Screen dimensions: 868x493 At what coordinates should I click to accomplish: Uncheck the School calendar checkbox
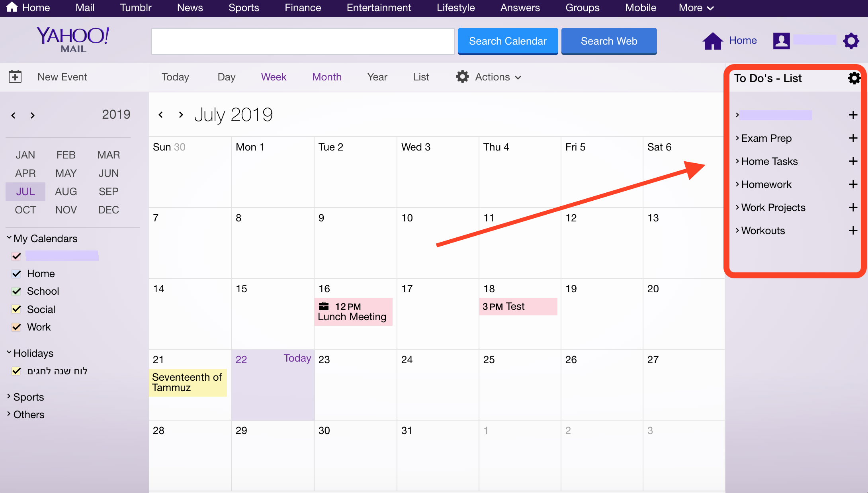(x=16, y=291)
